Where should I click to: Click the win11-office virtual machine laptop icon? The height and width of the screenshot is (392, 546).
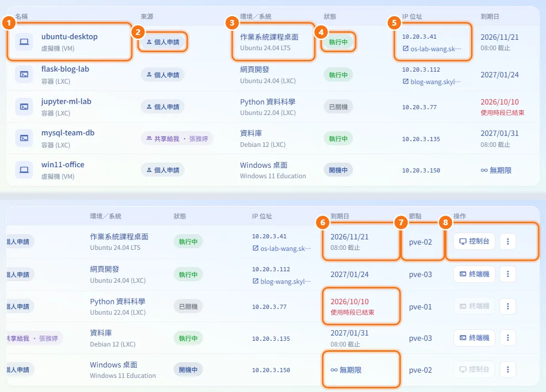[x=24, y=170]
